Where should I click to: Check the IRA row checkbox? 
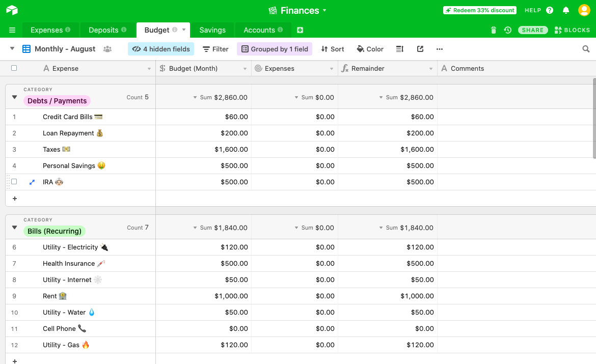point(14,182)
